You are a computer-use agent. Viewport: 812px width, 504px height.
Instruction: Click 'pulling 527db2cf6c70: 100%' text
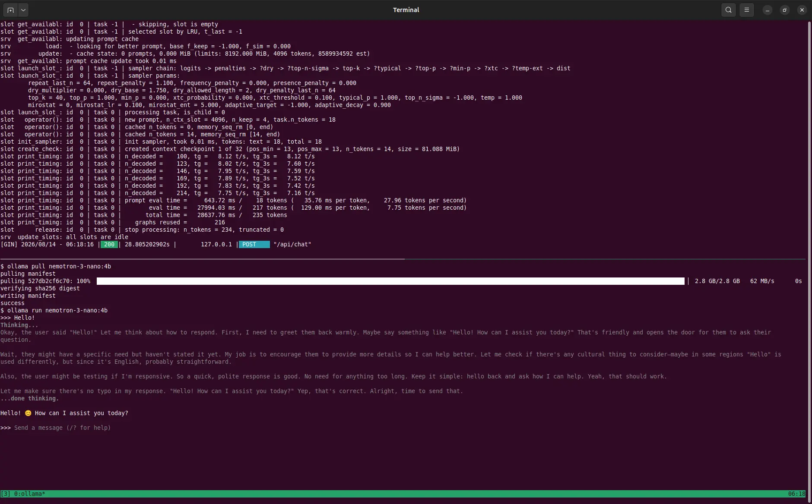pos(45,281)
